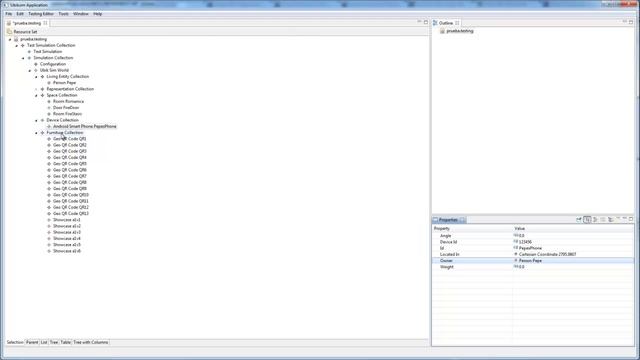Screen dimensions: 640x360
Task: Open the Tools menu
Action: [x=64, y=14]
